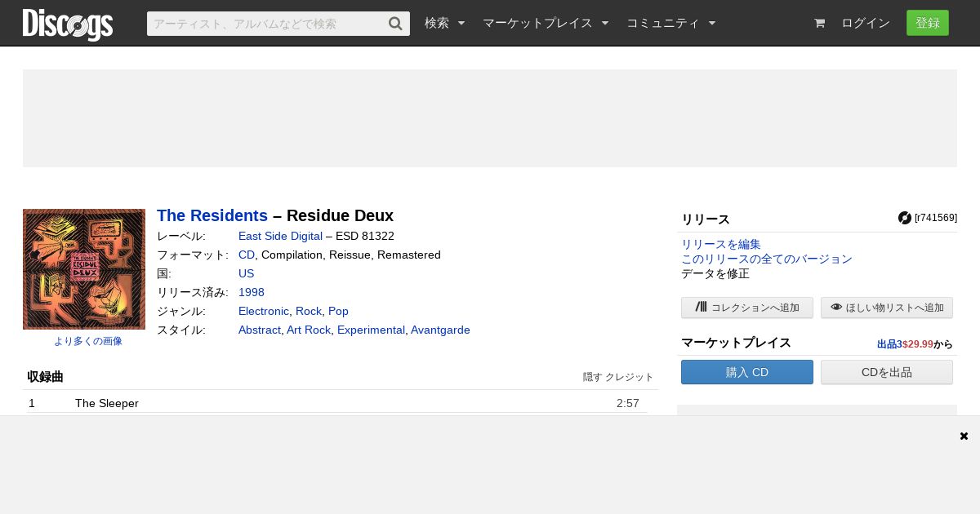
Task: Expand the マーケットプレイス dropdown menu
Action: click(546, 24)
